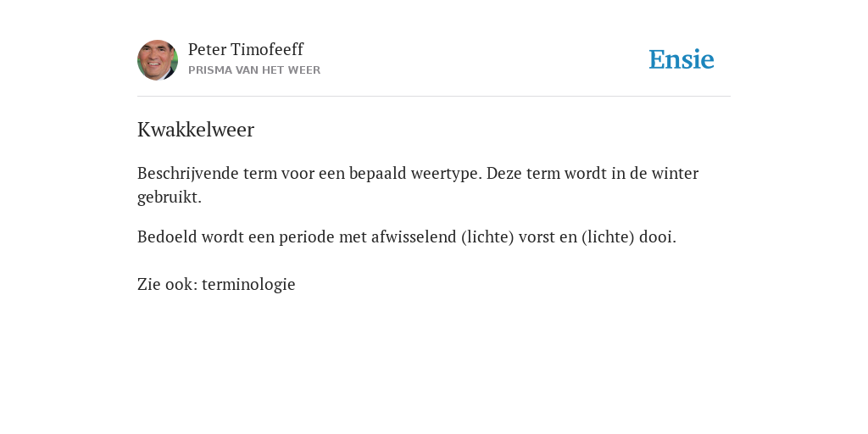Click the word 'afwisselend' in second paragraph
868x434 pixels.
(414, 237)
